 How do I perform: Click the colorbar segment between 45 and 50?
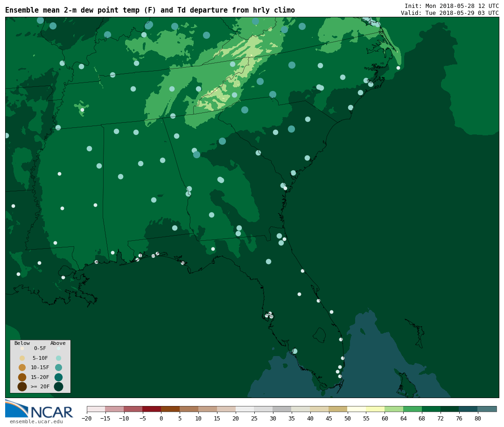(338, 409)
